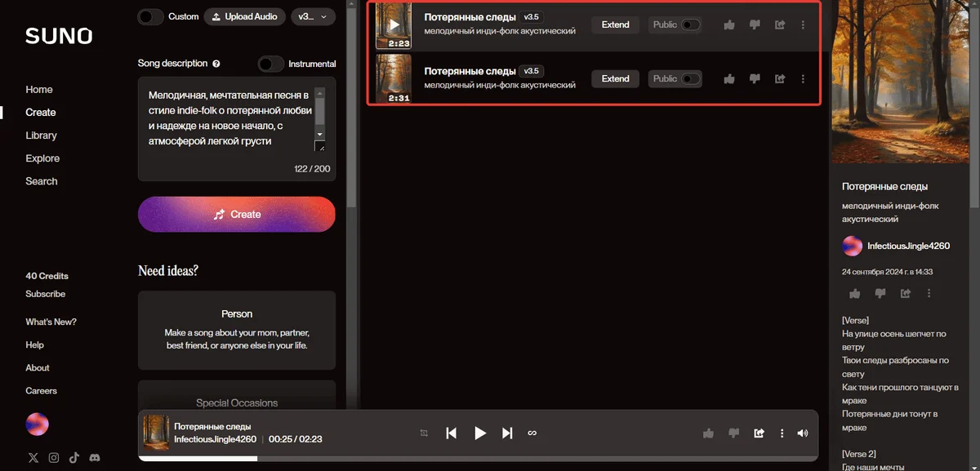Open the Explore page from the sidebar
Image resolution: width=980 pixels, height=471 pixels.
pyautogui.click(x=42, y=158)
